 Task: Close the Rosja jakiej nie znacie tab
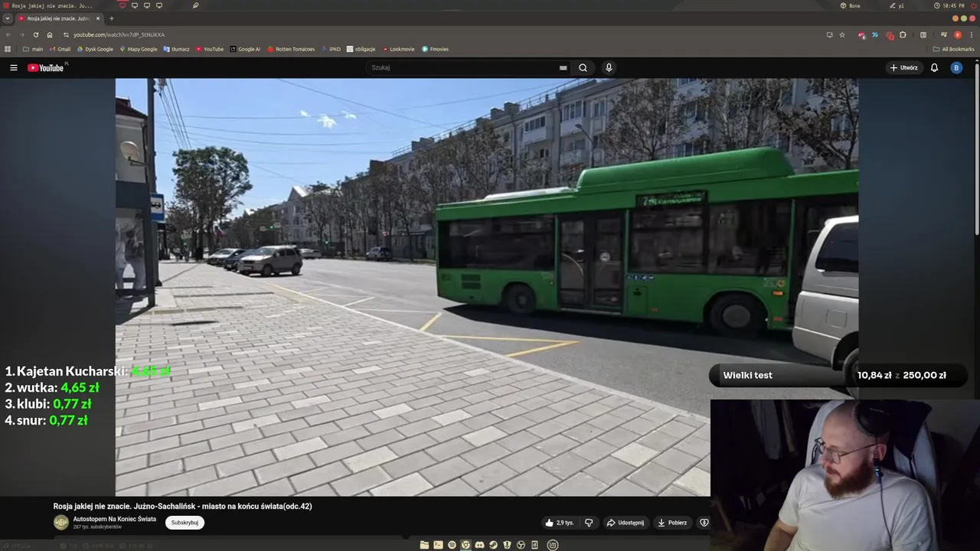tap(98, 18)
